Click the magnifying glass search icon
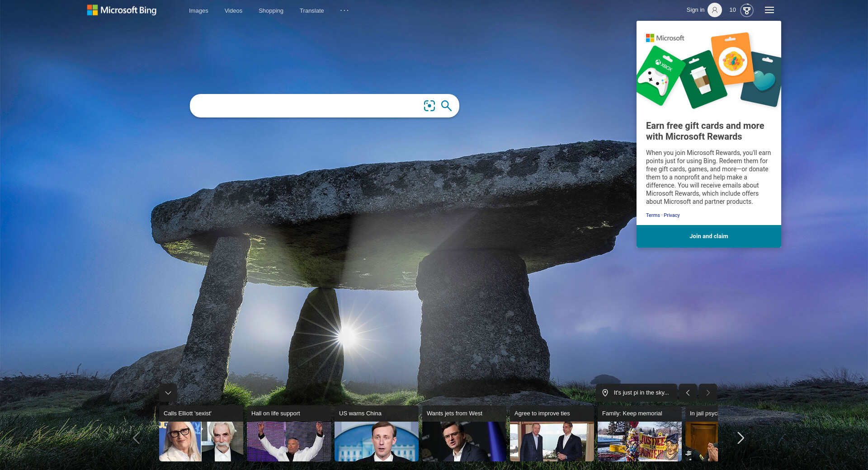Viewport: 868px width, 470px height. point(446,106)
